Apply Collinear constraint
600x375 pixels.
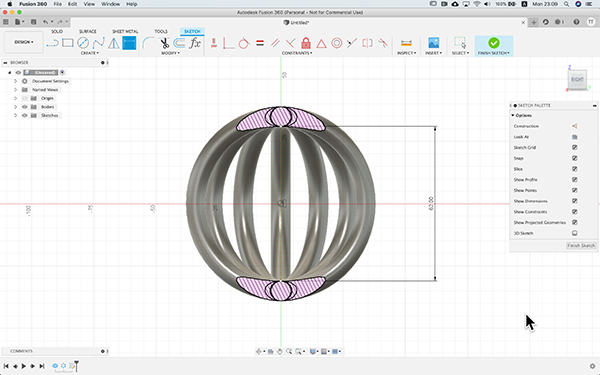(352, 43)
